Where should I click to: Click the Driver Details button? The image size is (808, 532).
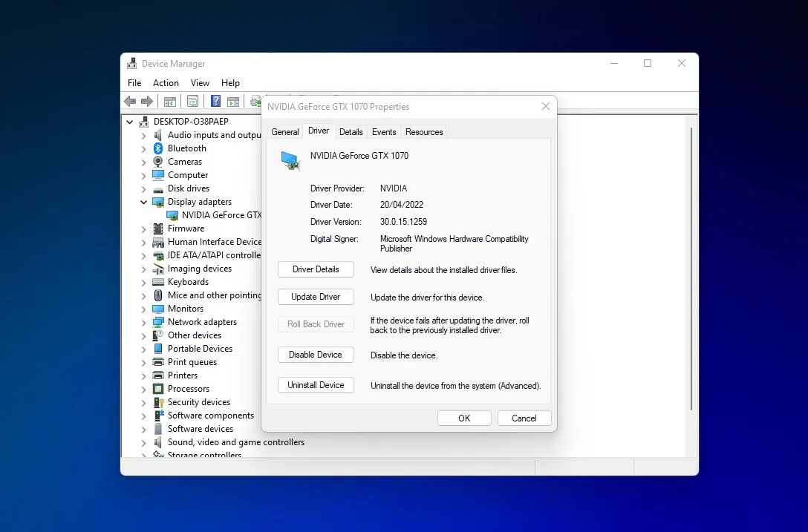pyautogui.click(x=316, y=269)
